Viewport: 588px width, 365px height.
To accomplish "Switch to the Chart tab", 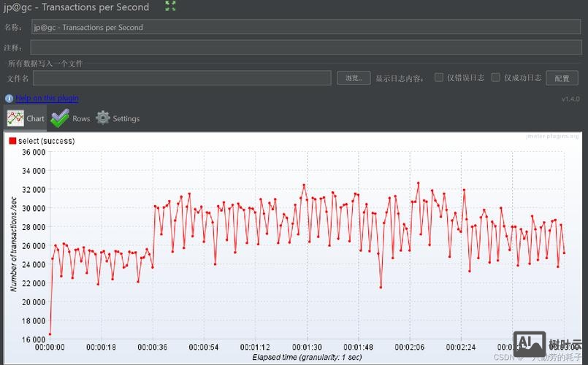I will click(26, 118).
